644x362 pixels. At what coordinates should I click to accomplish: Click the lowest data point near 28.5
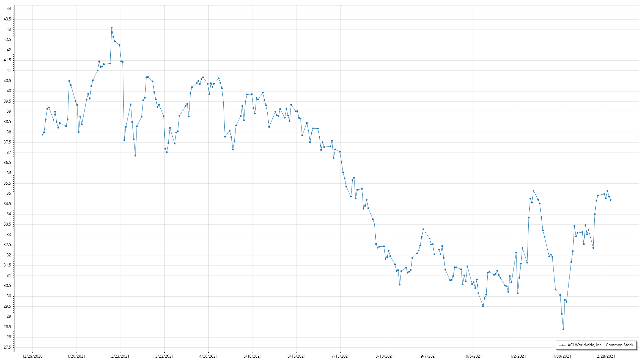coord(563,329)
